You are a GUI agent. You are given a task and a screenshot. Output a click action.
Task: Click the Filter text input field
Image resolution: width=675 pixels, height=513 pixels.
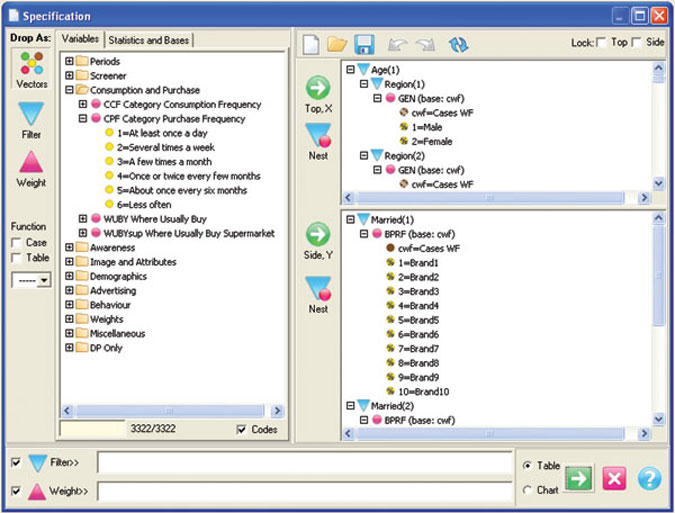tap(304, 463)
